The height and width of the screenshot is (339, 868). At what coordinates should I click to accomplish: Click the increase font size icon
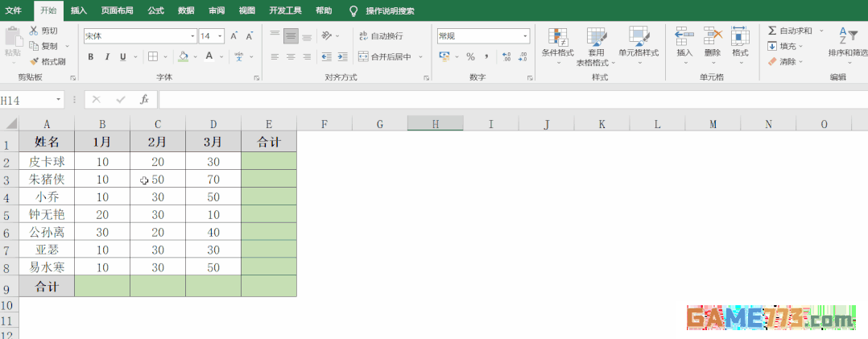[234, 36]
